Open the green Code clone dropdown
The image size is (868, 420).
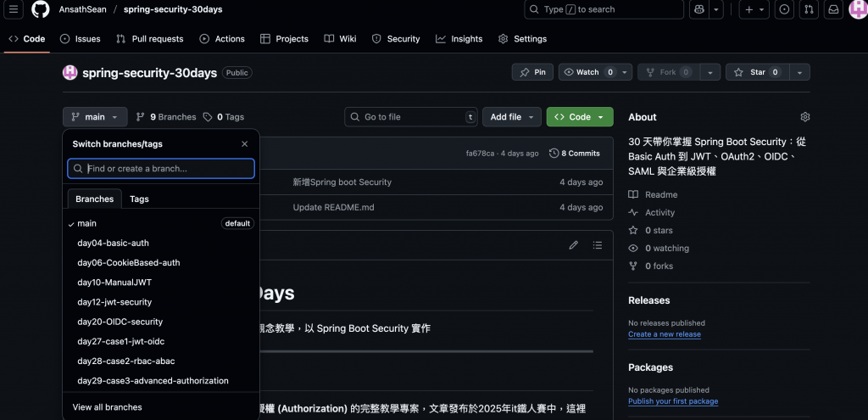[x=580, y=117]
